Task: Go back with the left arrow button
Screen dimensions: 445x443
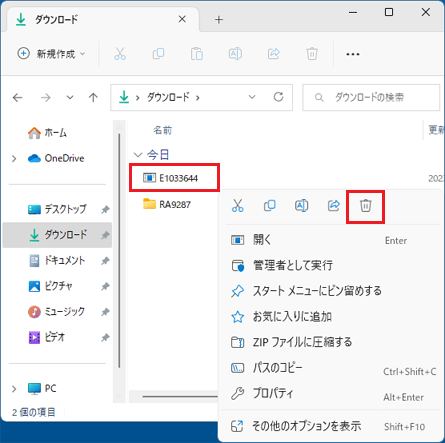Action: tap(17, 98)
